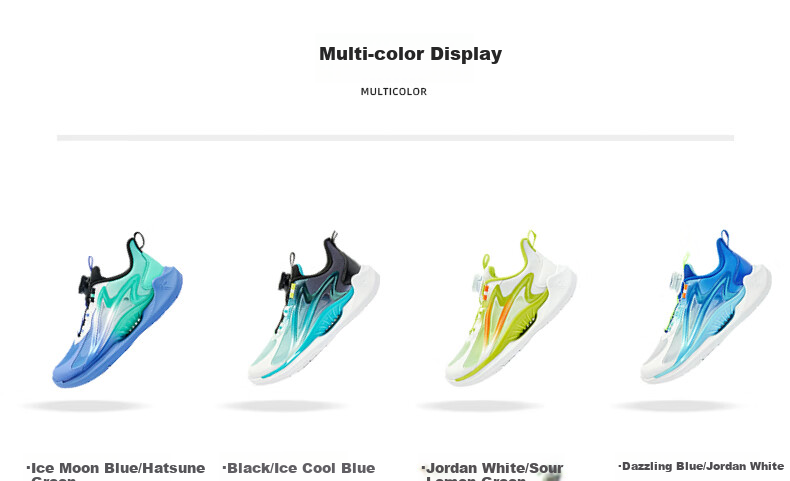Click the Jordan White/Sour Lemon Green label
The image size is (790, 481).
(x=492, y=471)
